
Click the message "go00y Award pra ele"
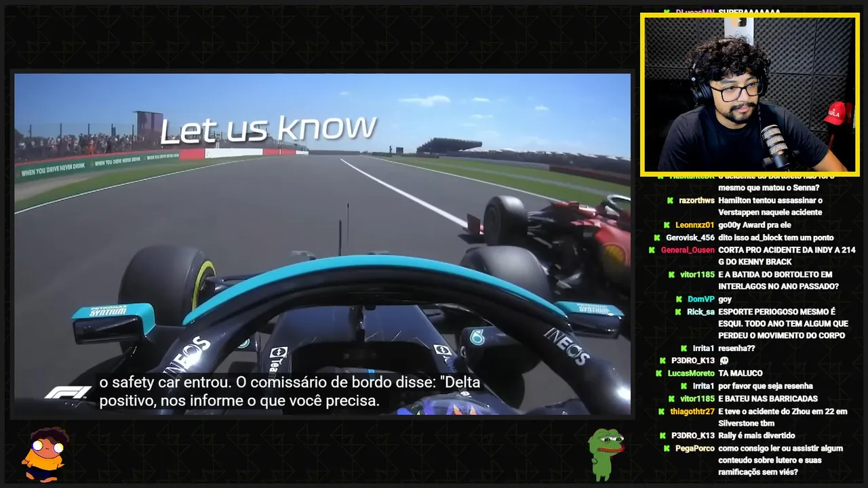[754, 225]
